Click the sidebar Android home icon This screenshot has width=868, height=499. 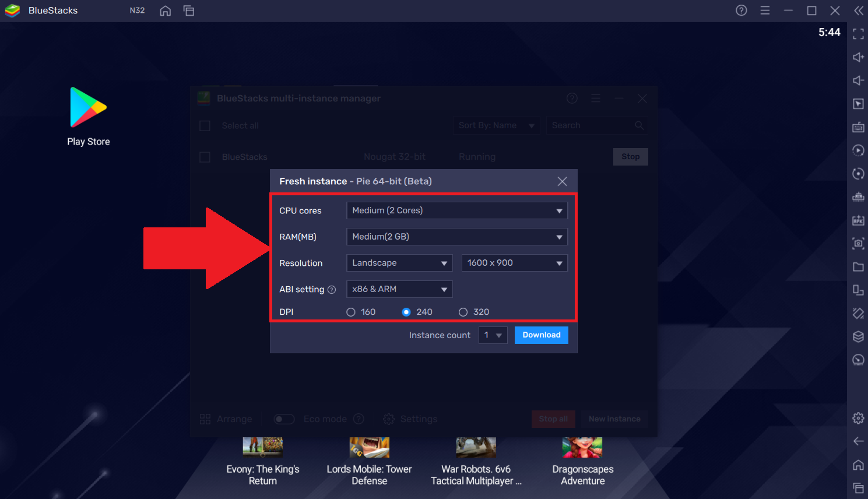pyautogui.click(x=858, y=465)
